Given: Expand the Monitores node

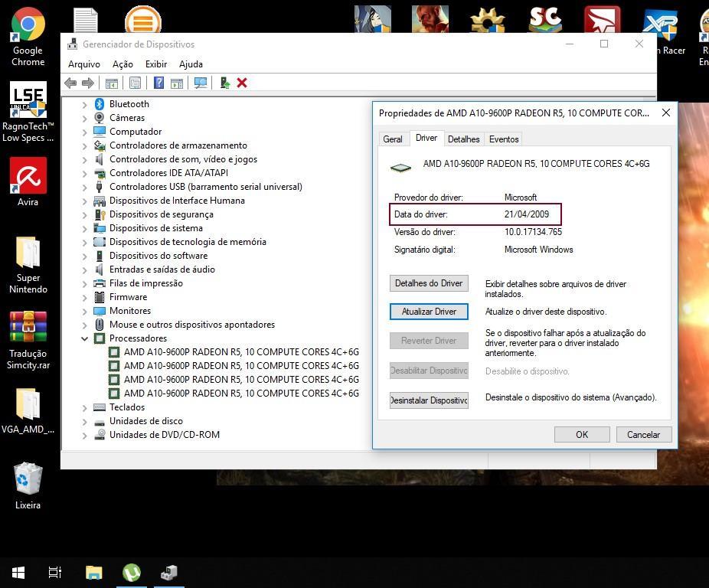Looking at the screenshot, I should [84, 312].
